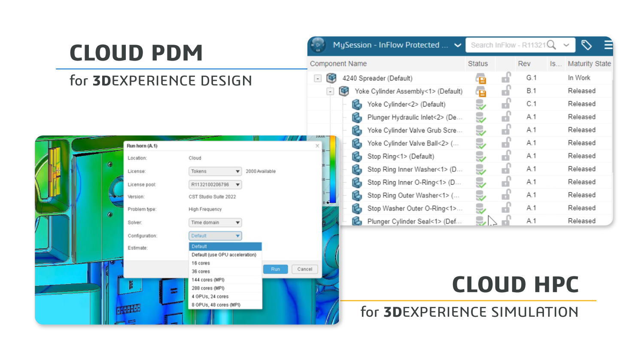The height and width of the screenshot is (364, 644).
Task: Click the Stop Ring<1> part icon
Action: [x=357, y=156]
